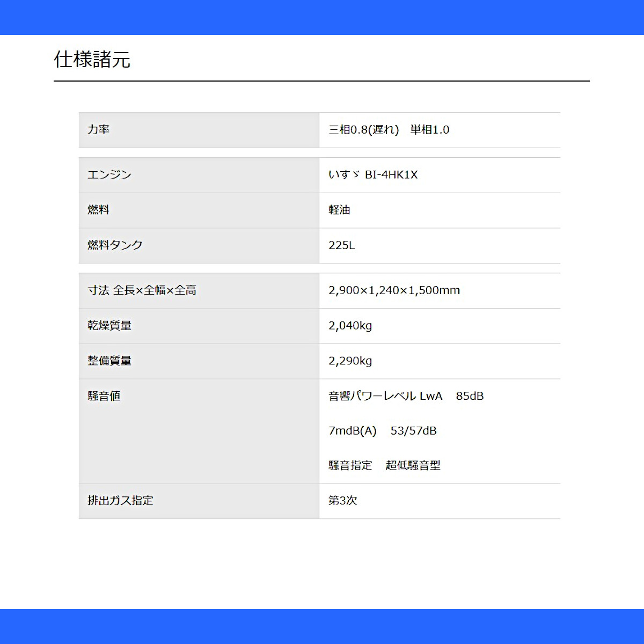Select the 騒音値 label cell

click(x=199, y=431)
